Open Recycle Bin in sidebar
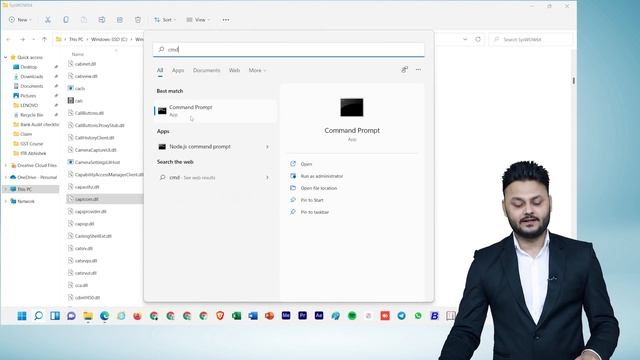 (31, 115)
